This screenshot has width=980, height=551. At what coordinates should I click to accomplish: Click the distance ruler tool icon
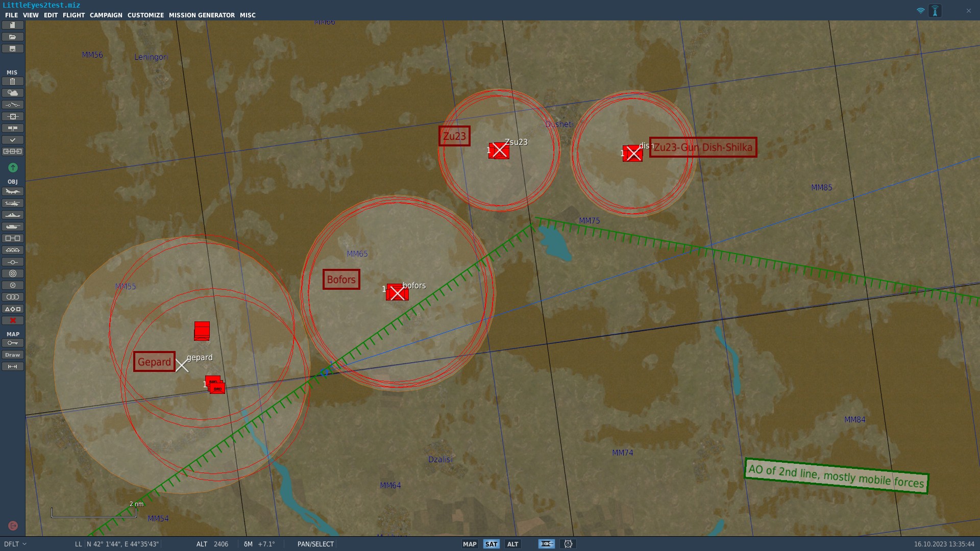tap(12, 366)
